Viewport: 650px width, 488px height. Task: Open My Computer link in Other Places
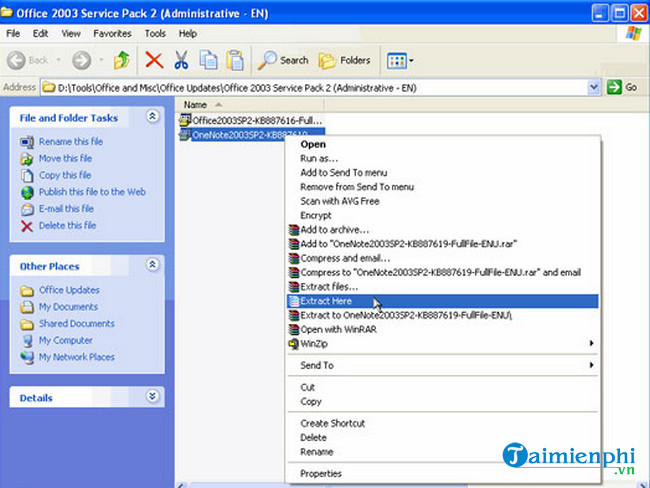tap(66, 340)
